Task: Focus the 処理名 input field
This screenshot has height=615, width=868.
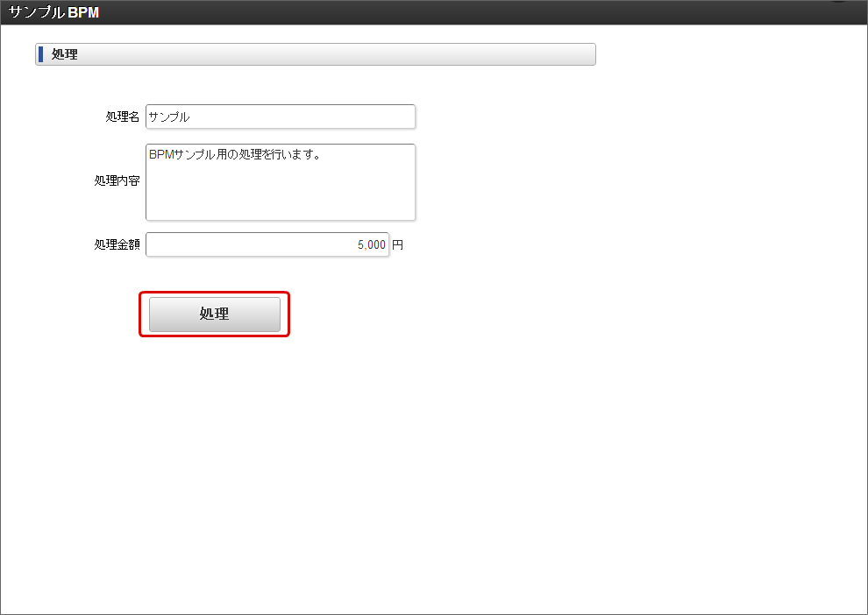Action: coord(280,117)
